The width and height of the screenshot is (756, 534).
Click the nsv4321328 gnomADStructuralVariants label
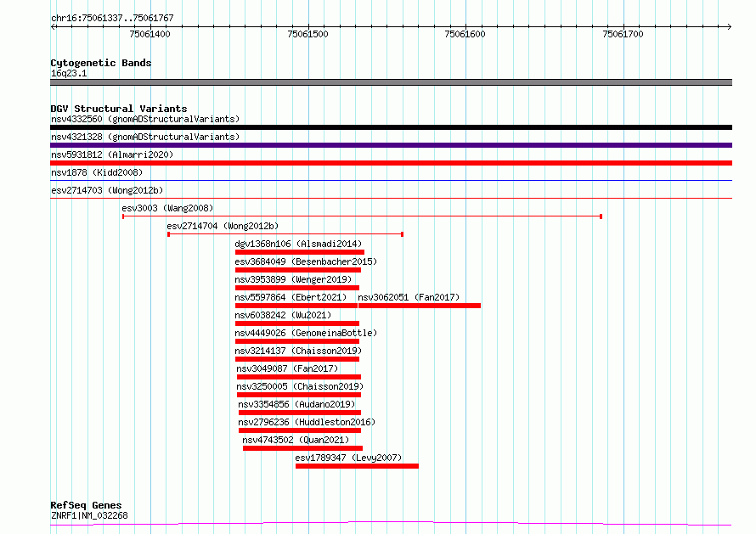pyautogui.click(x=145, y=137)
